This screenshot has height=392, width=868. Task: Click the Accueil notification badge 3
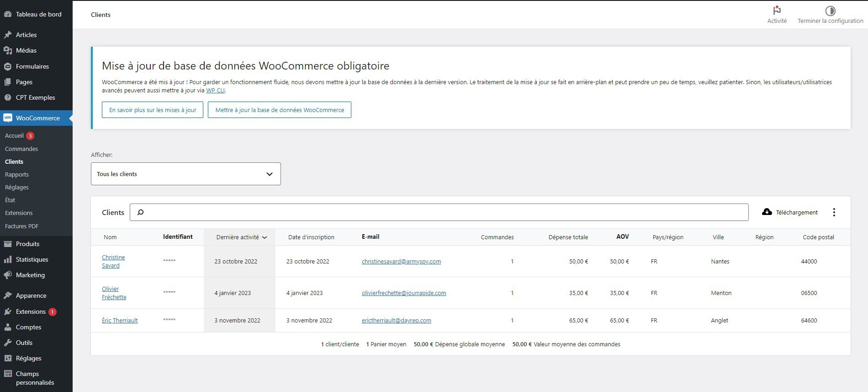pos(30,136)
